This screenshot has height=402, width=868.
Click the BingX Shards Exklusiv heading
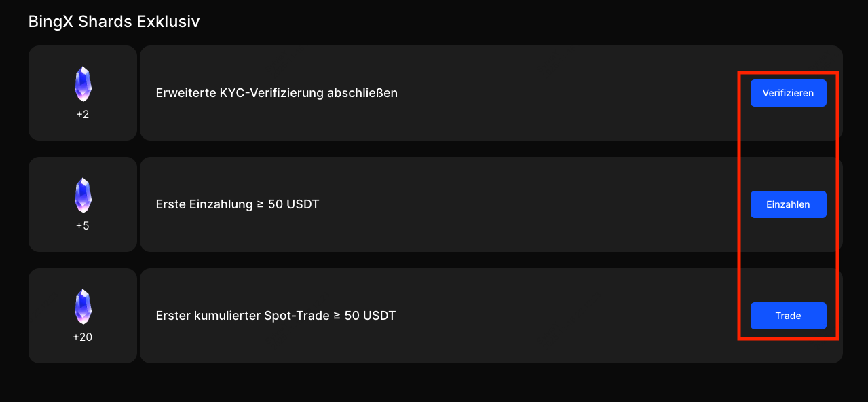[114, 22]
